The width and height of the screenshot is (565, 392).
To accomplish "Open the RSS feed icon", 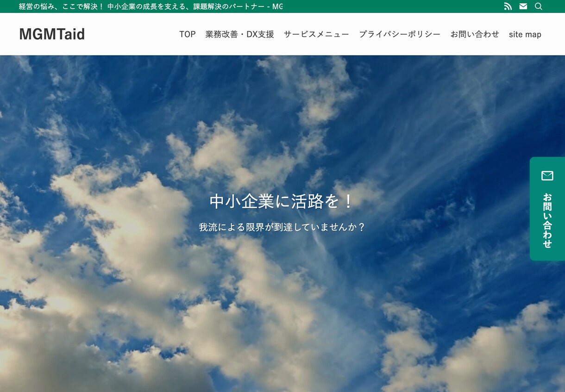I will (x=508, y=6).
